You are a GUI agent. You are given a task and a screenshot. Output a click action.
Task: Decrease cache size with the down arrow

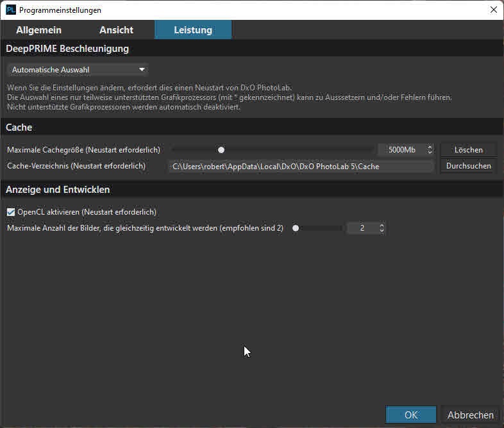pos(430,153)
